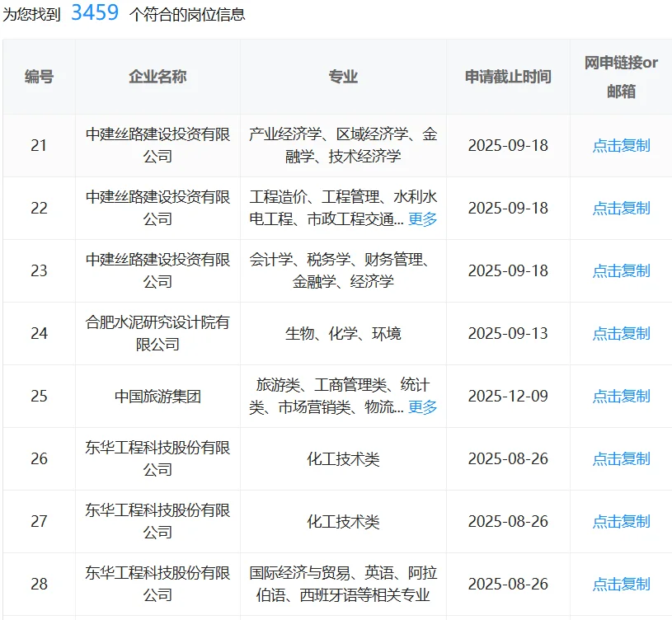Copy application link for row 21
Viewport: 672px width, 620px height.
621,146
